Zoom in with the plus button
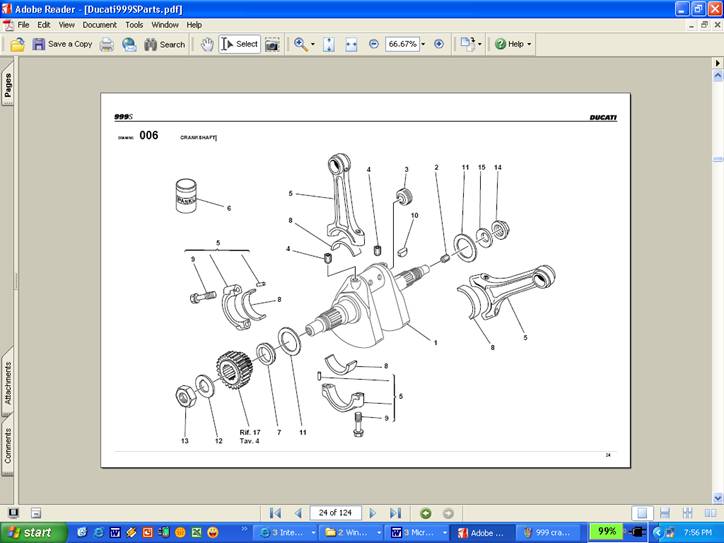This screenshot has height=543, width=724. tap(439, 44)
